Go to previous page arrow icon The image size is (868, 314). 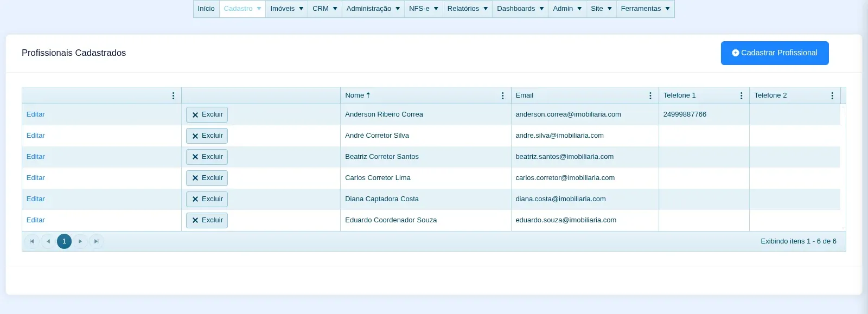48,241
